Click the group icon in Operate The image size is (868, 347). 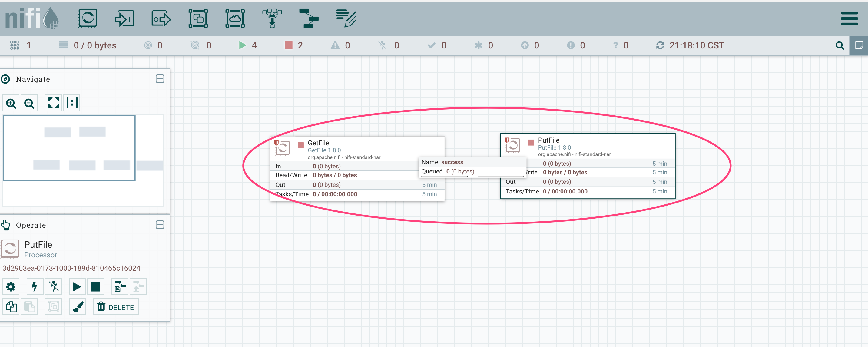(x=54, y=306)
